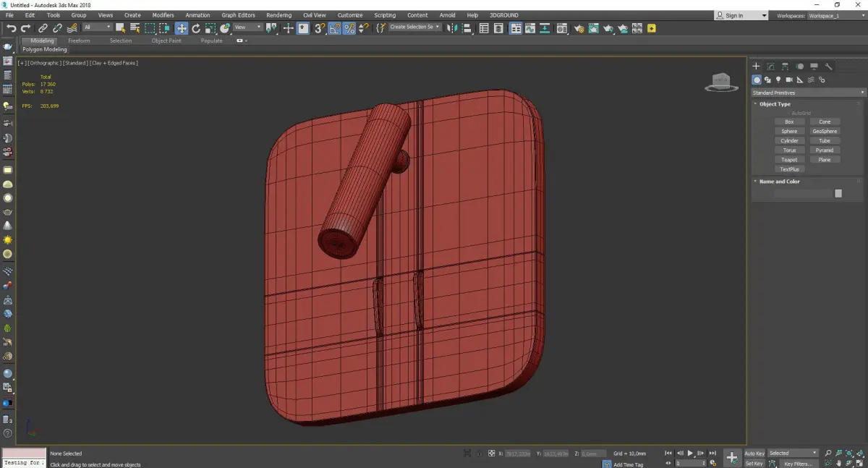Collapse the Object Type rollout

click(775, 104)
